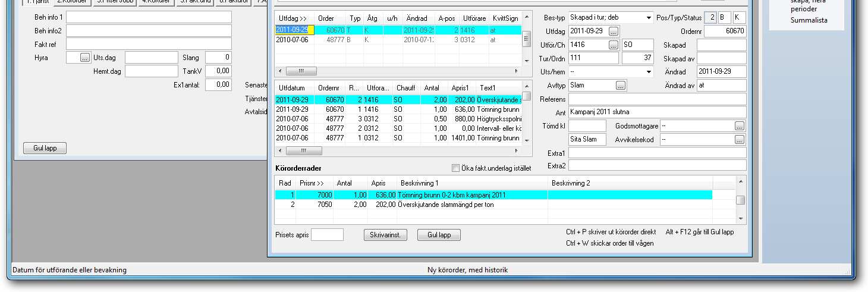This screenshot has height=292, width=868.
Task: Click into the Extra1 field
Action: coord(658,153)
